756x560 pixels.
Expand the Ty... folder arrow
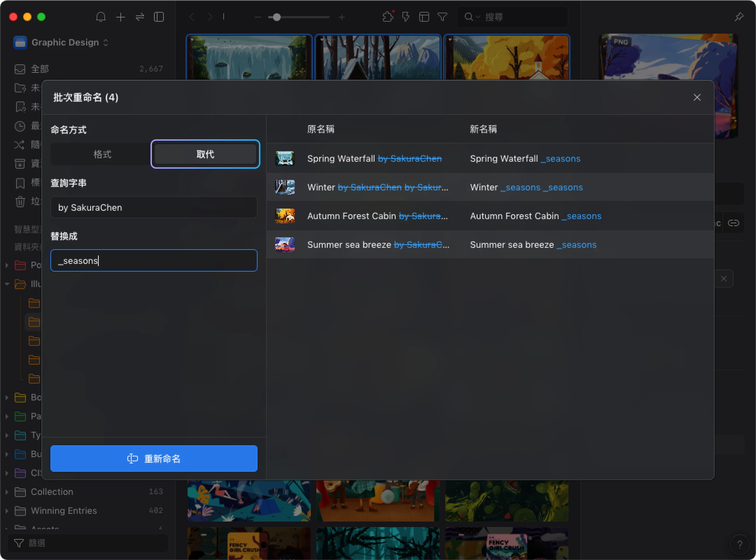click(x=7, y=435)
